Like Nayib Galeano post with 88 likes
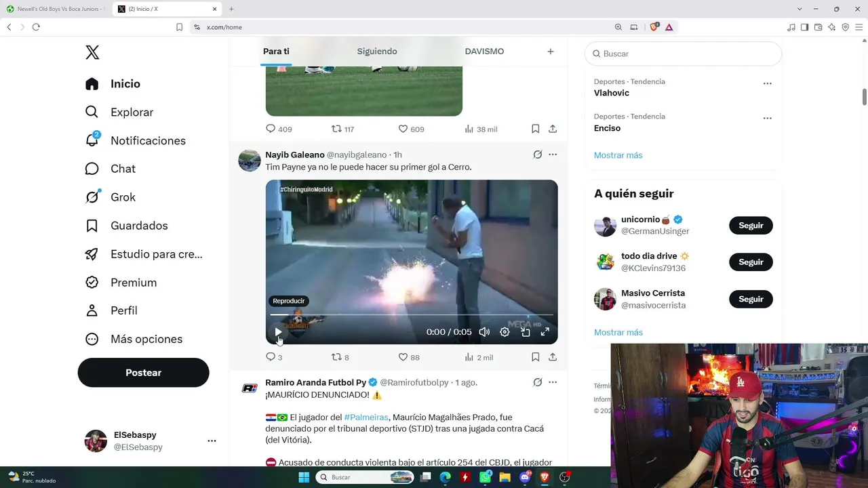The image size is (868, 488). (x=402, y=357)
